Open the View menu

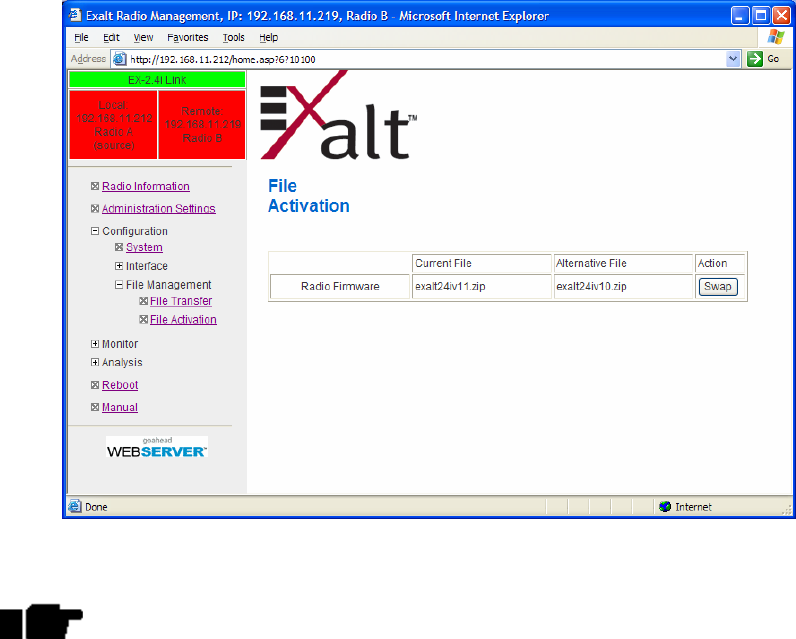(x=143, y=38)
